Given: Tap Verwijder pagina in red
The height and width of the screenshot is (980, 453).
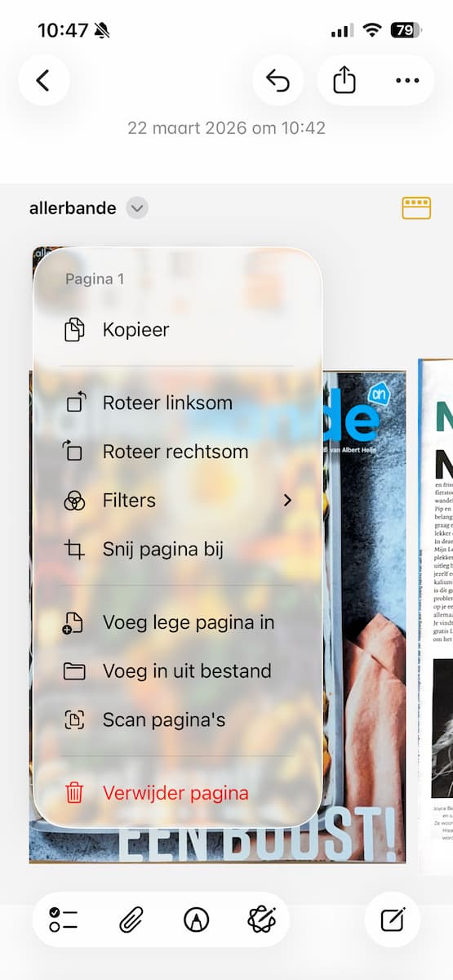Looking at the screenshot, I should coord(177,792).
